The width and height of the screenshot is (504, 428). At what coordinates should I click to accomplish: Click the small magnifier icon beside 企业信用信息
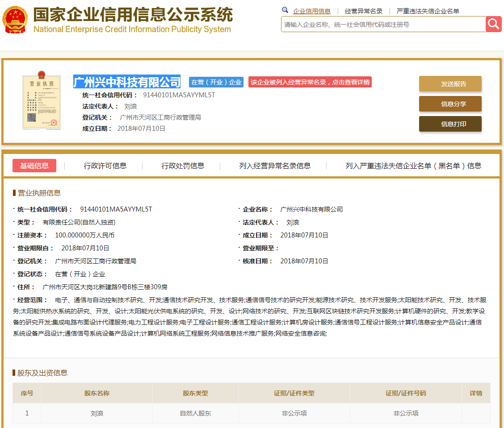point(285,10)
